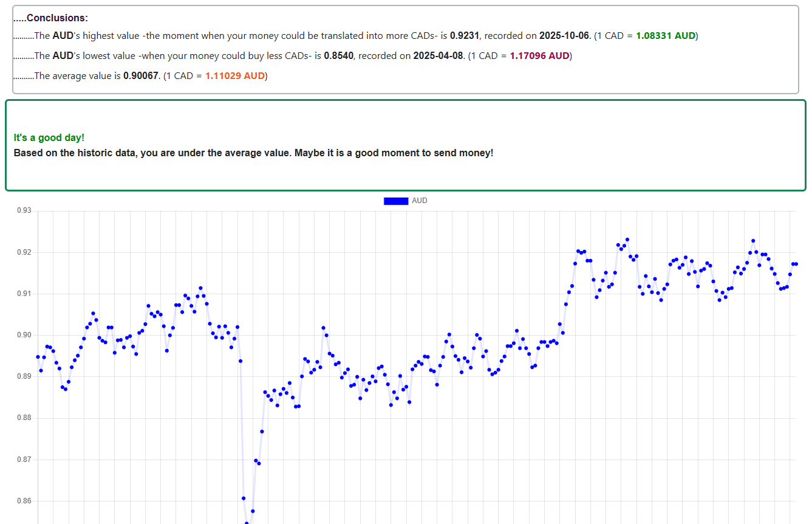Viewport: 812px width, 524px height.
Task: Click the 0.93 y-axis label
Action: [x=24, y=211]
